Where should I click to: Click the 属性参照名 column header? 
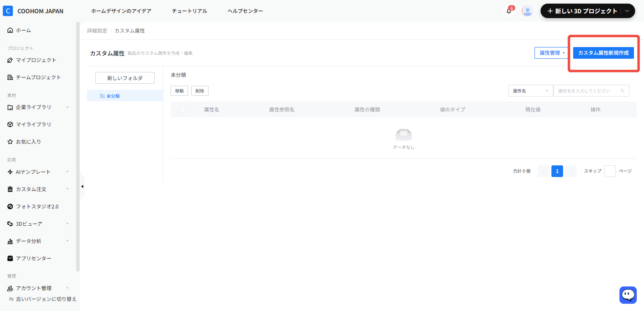pos(282,109)
